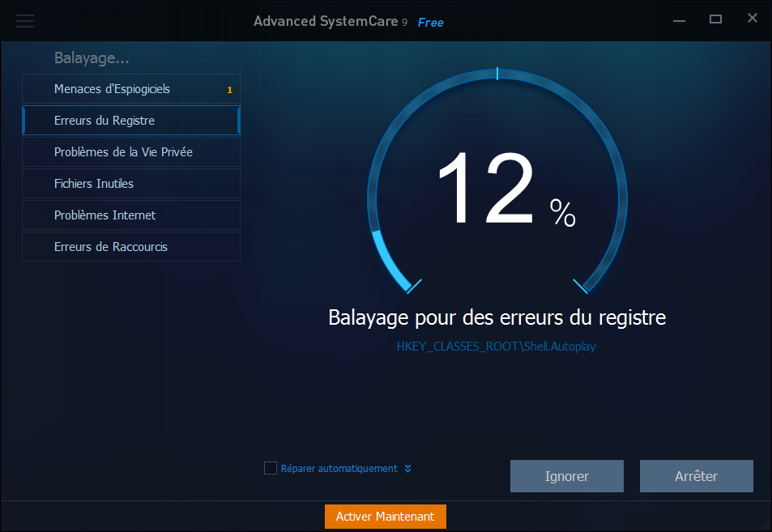Screen dimensions: 772x532
Task: Select Fichiers Inutiles in the list
Action: point(131,184)
